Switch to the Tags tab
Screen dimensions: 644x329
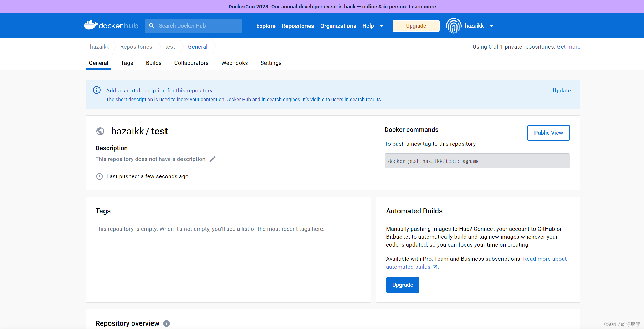pos(127,63)
